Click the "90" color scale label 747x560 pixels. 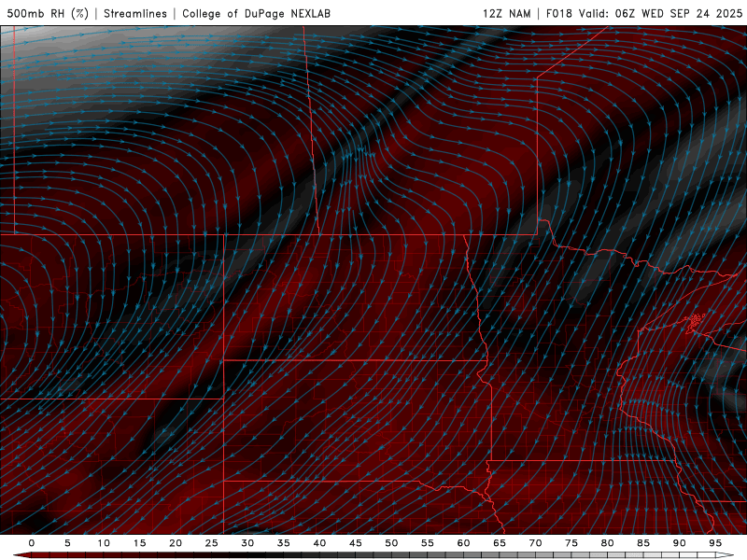pyautogui.click(x=679, y=543)
